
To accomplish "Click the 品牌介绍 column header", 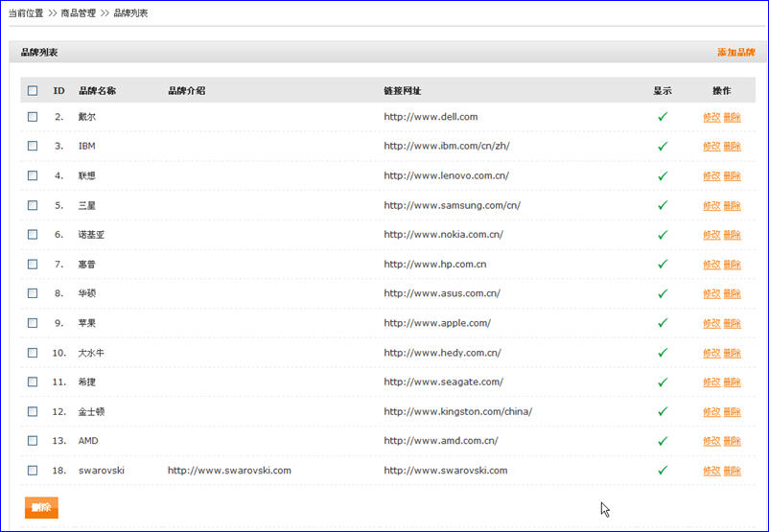I will point(186,91).
